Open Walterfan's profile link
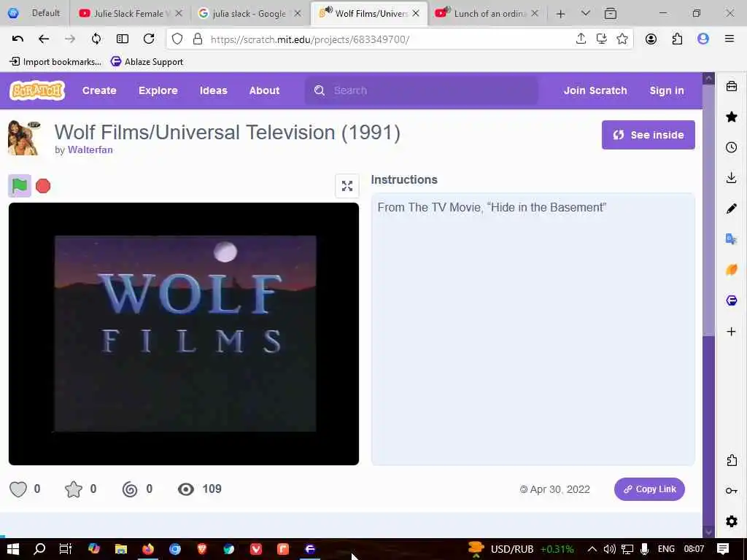This screenshot has height=560, width=747. 90,149
